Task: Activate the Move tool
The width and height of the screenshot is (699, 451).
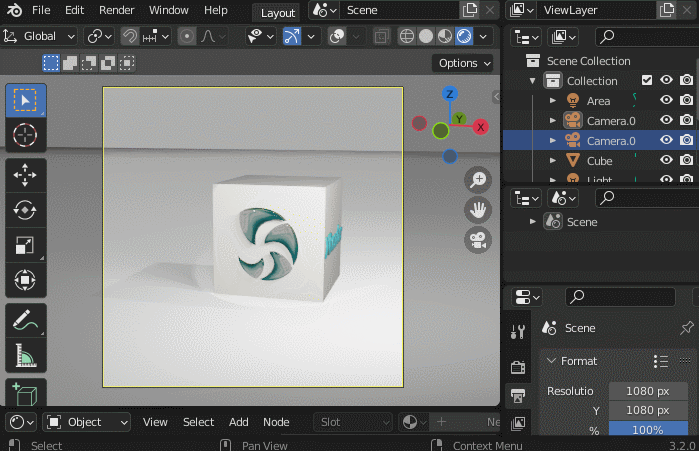Action: tap(25, 174)
